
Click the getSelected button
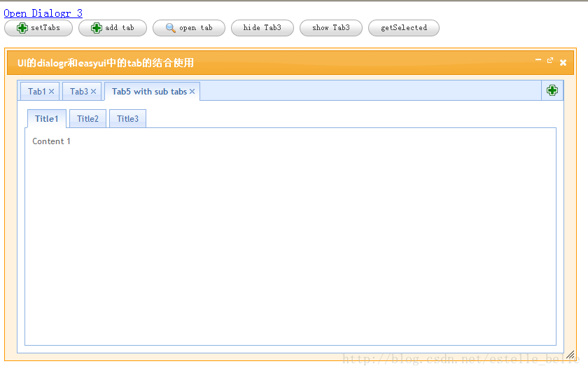tap(403, 28)
